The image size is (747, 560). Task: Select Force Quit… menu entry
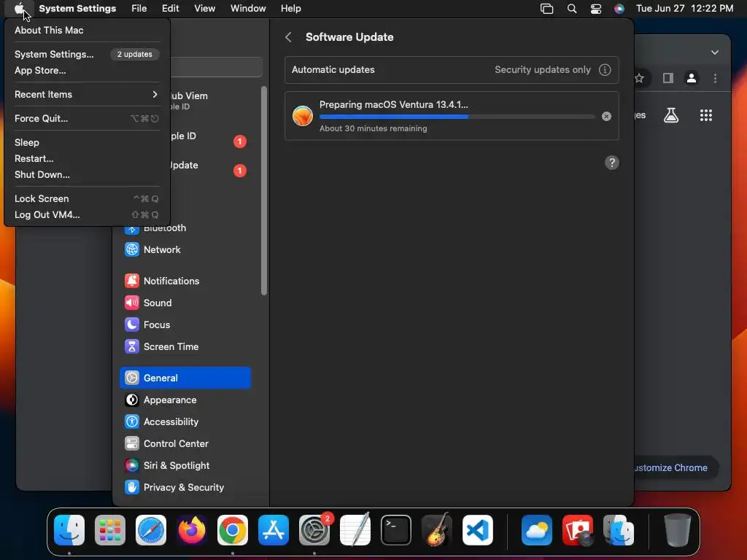tap(88, 119)
